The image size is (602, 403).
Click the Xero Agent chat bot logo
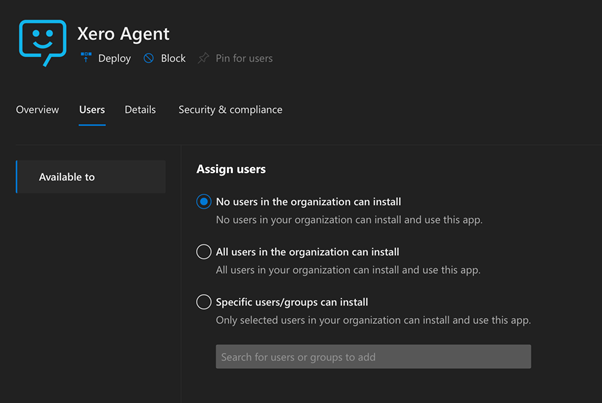[43, 43]
